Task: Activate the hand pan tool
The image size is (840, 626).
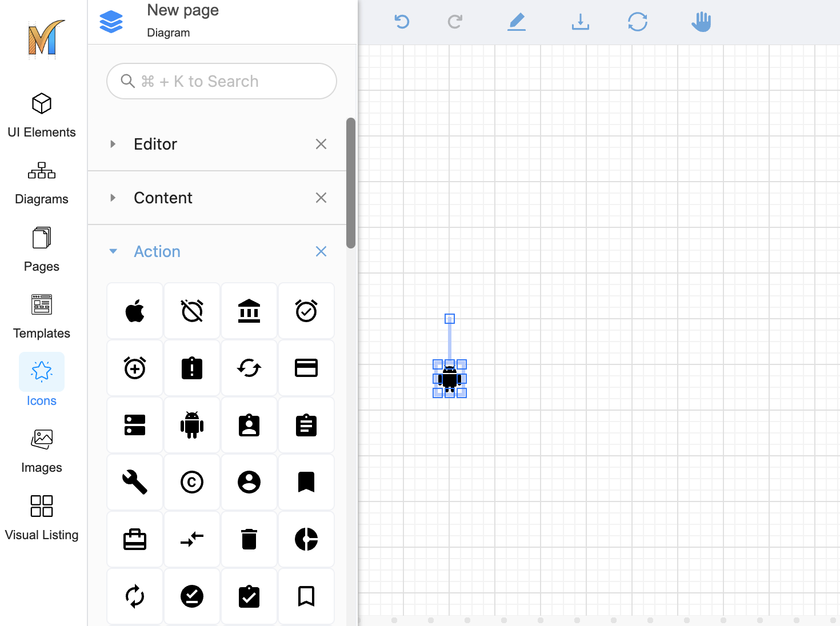Action: click(x=701, y=22)
